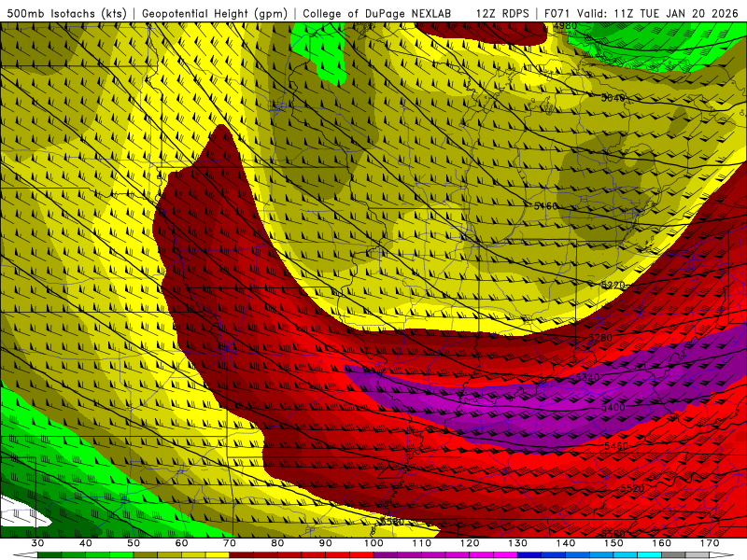Select the bright red 95-100 kt legend swatch
Image resolution: width=747 pixels, height=560 pixels.
[361, 555]
